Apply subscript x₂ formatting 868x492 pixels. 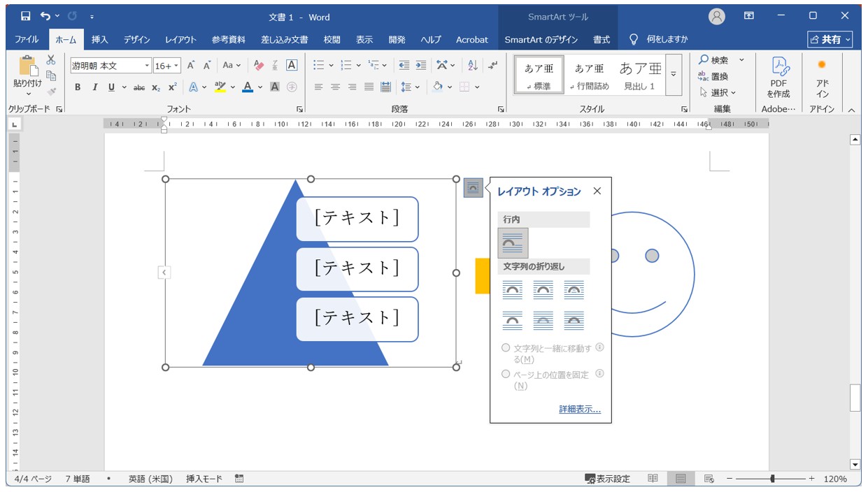pos(156,87)
